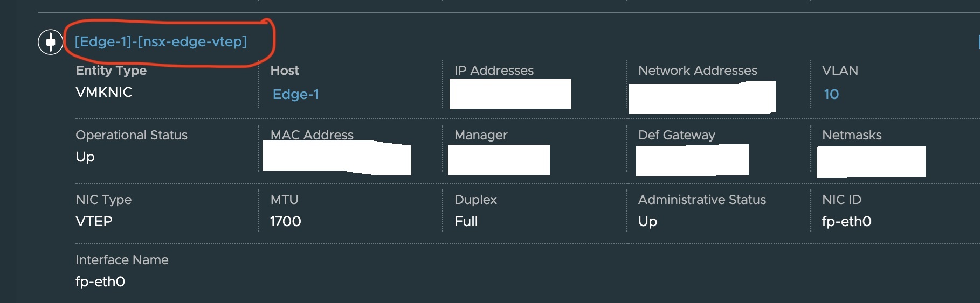Open the [Edge-1]-[nsx-edge-vtep] entity link
Image resolution: width=980 pixels, height=303 pixels.
161,41
